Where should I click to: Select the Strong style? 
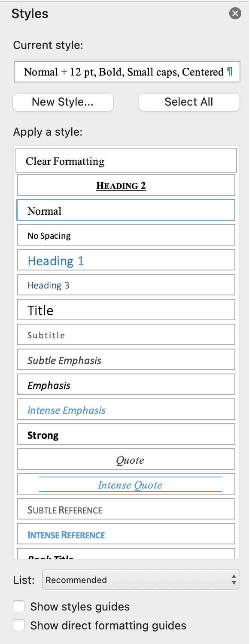click(x=126, y=434)
